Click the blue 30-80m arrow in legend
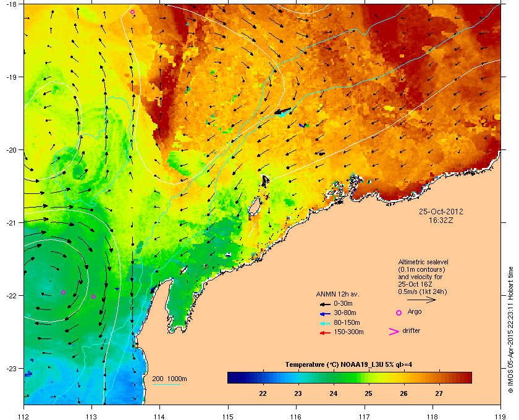Viewport: 519px width, 420px height. point(325,314)
